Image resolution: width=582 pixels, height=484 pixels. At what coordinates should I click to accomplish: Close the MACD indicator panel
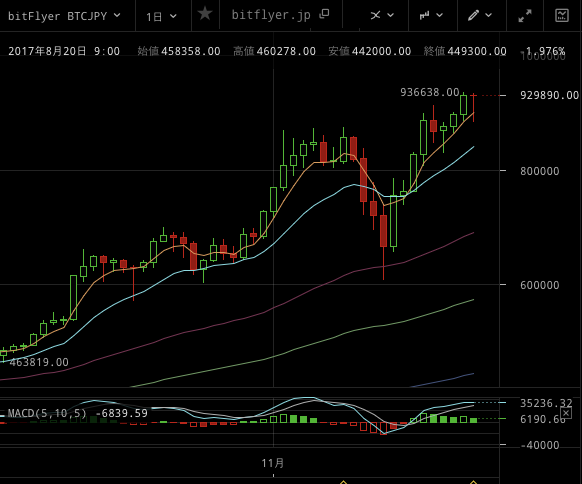pyautogui.click(x=566, y=413)
